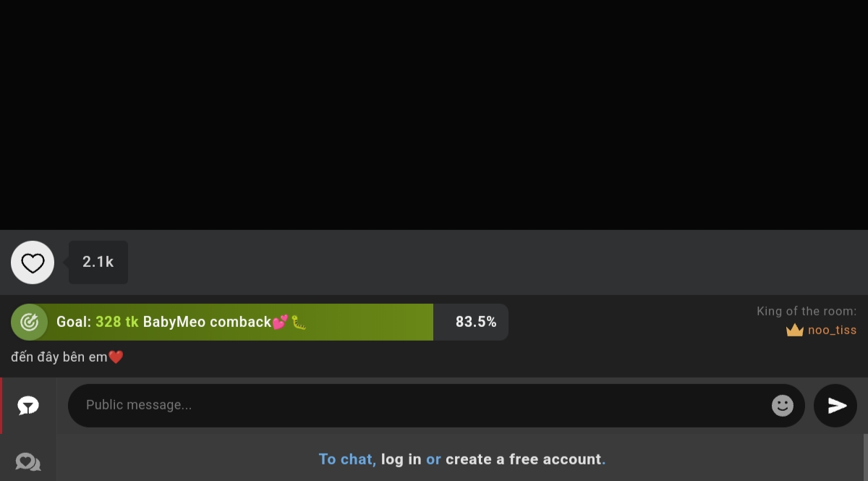Viewport: 868px width, 481px height.
Task: Open the create a free account link
Action: click(524, 459)
